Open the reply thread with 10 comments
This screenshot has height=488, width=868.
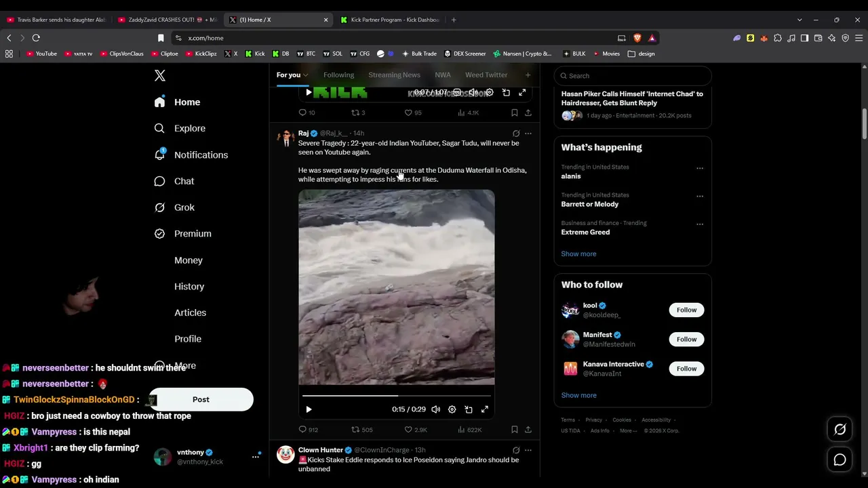pos(307,113)
